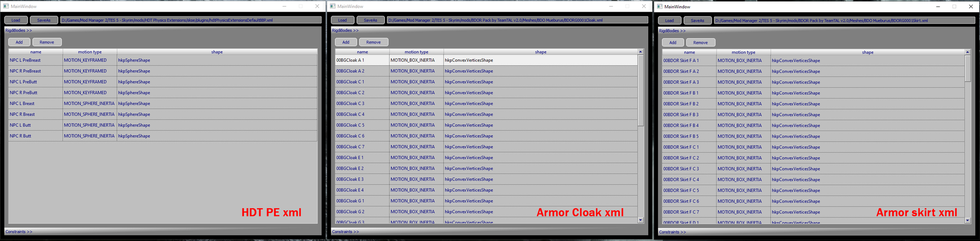Click Load in the Armor skirt window

[669, 20]
